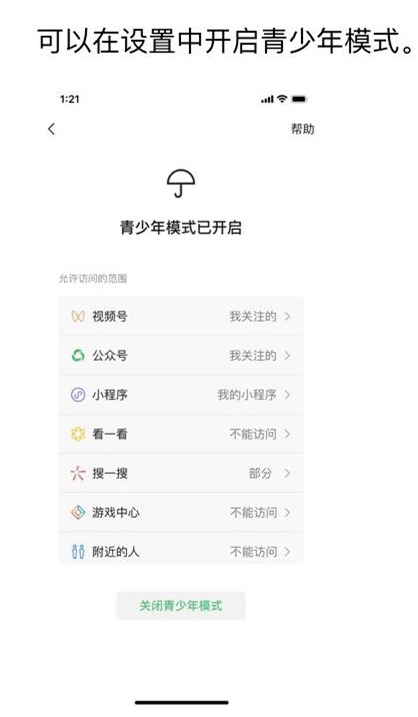Open 帮助 help link

click(x=303, y=129)
